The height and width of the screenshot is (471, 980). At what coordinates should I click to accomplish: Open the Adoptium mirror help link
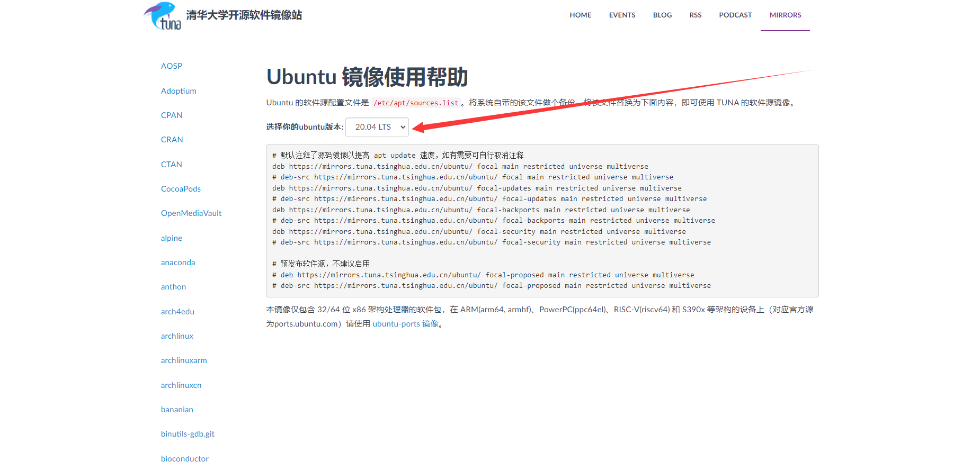[x=179, y=91]
